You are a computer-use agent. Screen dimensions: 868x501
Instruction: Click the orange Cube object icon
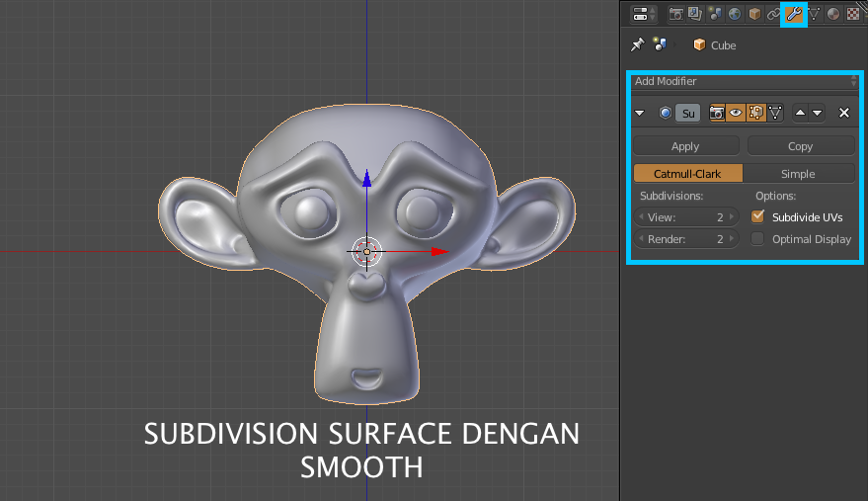pyautogui.click(x=699, y=44)
